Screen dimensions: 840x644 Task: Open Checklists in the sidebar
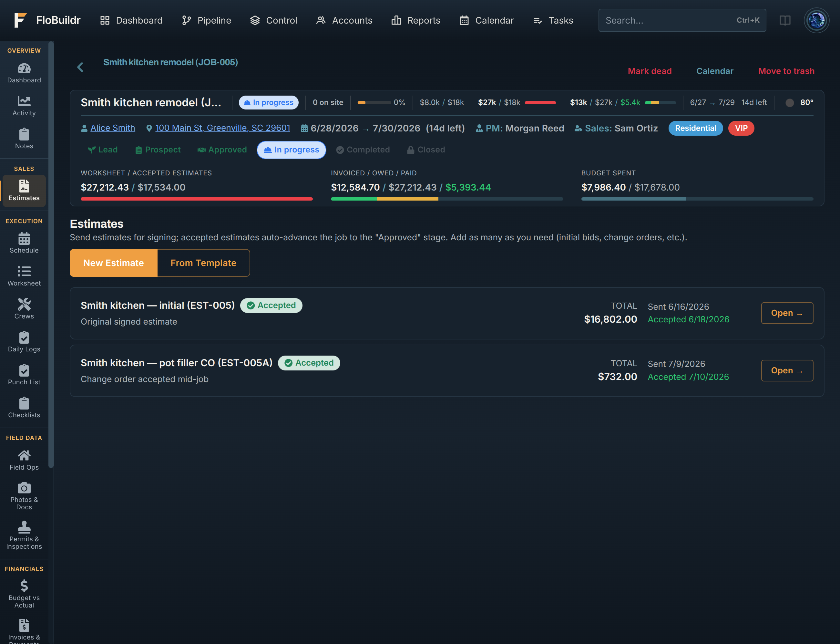(24, 408)
